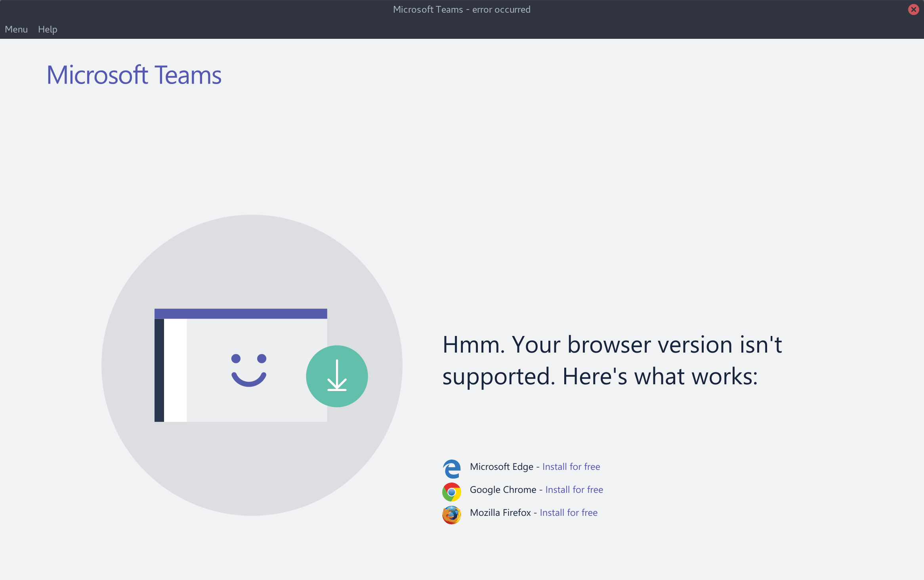This screenshot has width=924, height=580.
Task: Click the browser not supported headline text
Action: click(x=612, y=360)
